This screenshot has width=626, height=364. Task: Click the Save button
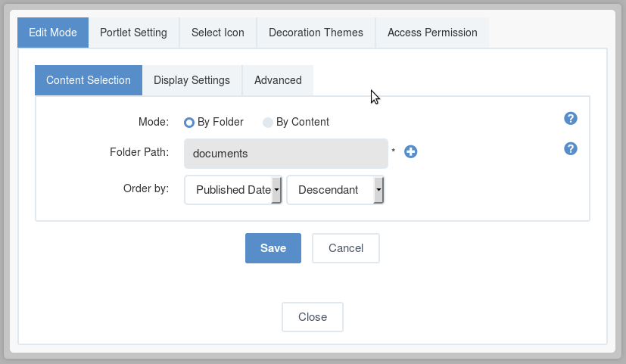273,248
